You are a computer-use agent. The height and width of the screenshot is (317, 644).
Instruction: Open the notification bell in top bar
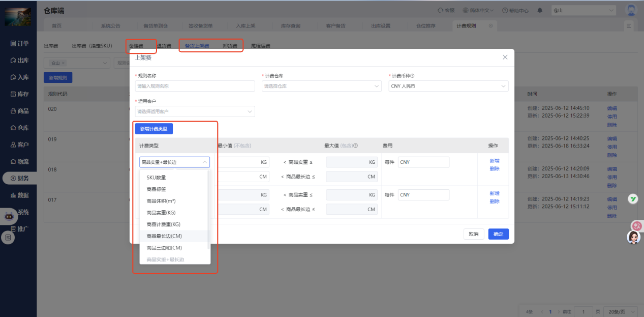pyautogui.click(x=541, y=10)
